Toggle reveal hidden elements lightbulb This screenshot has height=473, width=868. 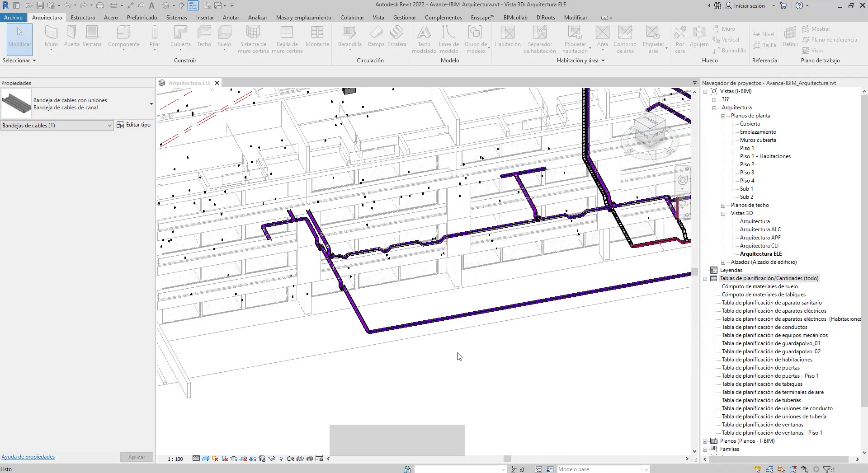[281, 459]
